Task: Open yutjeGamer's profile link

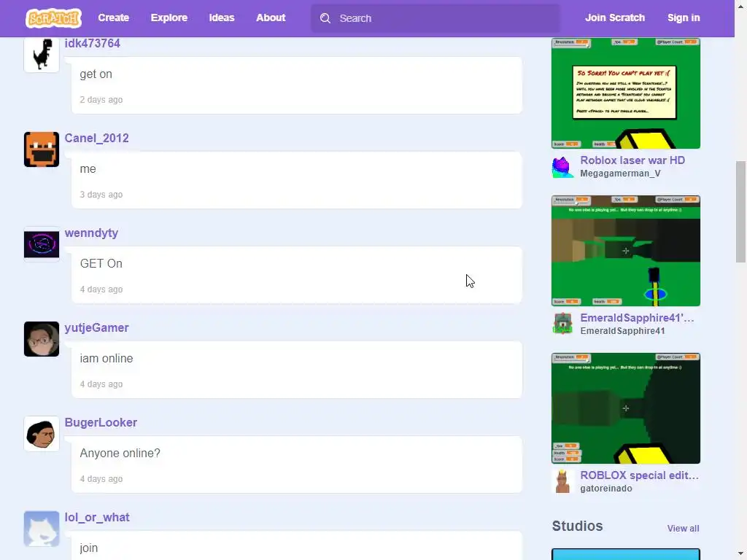Action: click(97, 327)
